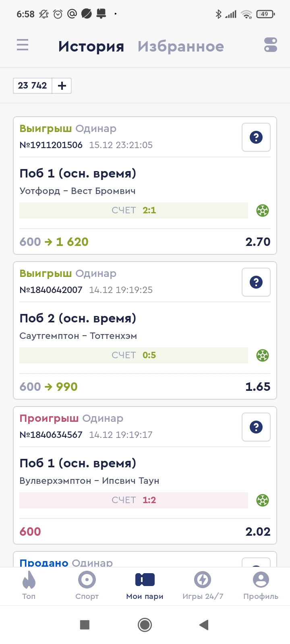290x644 pixels.
Task: Open help for bet №1840642007
Action: [256, 282]
